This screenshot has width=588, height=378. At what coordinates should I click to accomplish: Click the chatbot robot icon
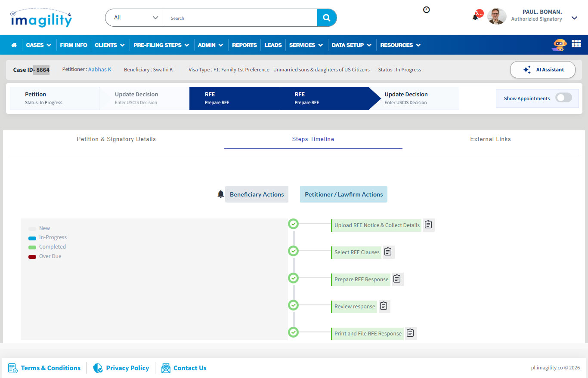[x=559, y=45]
